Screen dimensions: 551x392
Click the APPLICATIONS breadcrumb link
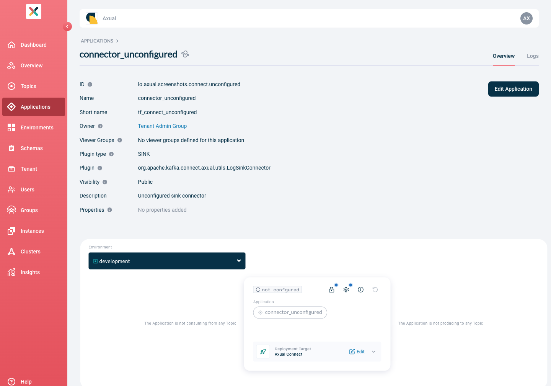[97, 41]
